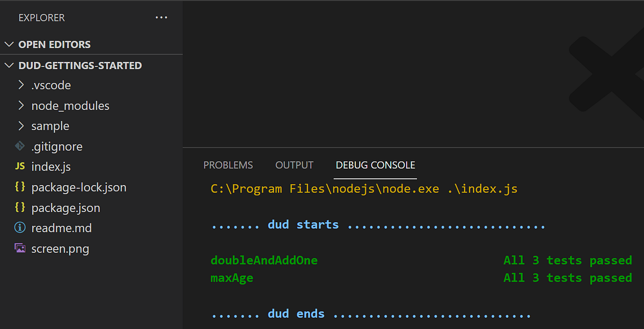Click the package-lock.json file icon

pos(21,187)
